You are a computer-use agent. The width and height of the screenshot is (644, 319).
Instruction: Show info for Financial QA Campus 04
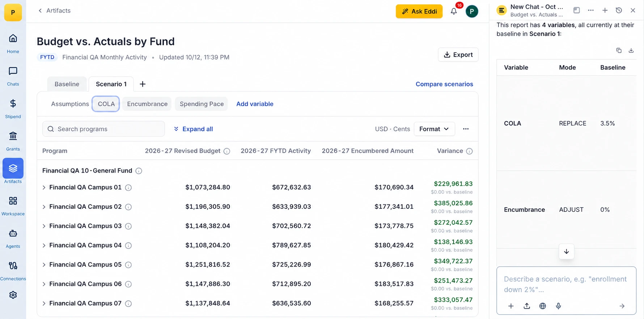128,245
